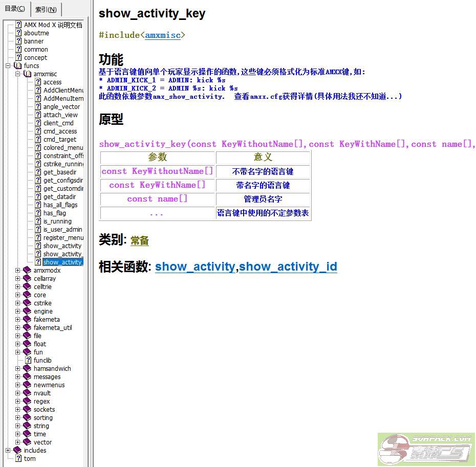476x467 pixels.
Task: Switch to the 索引(N) tab
Action: 47,9
